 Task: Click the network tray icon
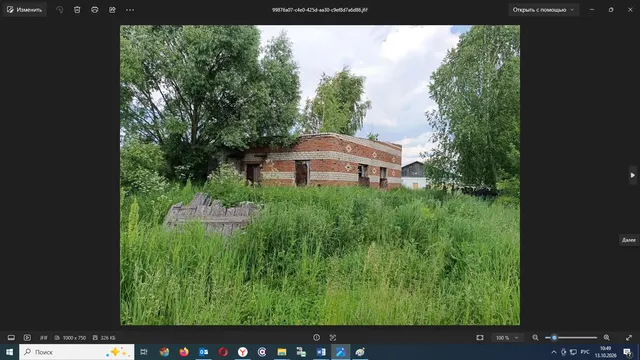point(573,352)
